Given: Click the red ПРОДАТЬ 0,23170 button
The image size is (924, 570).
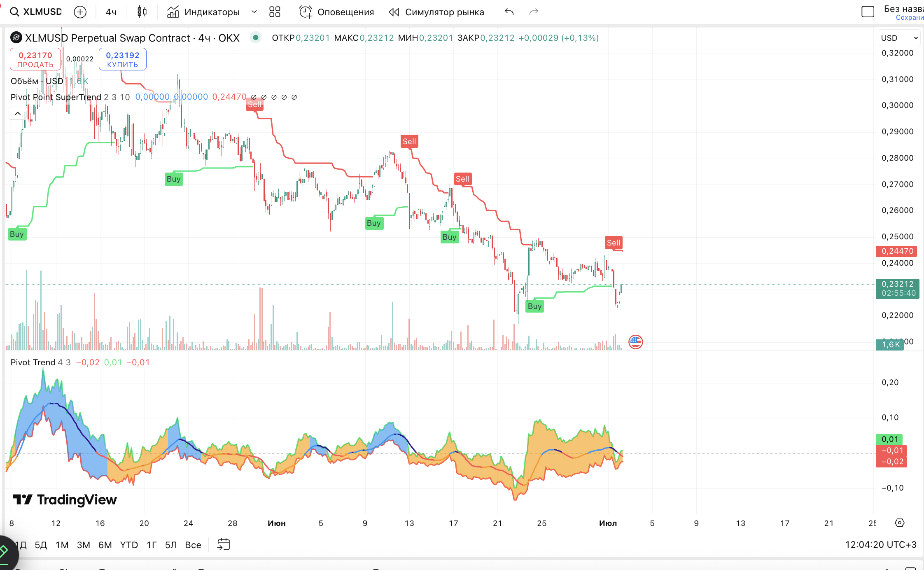Looking at the screenshot, I should [x=35, y=59].
